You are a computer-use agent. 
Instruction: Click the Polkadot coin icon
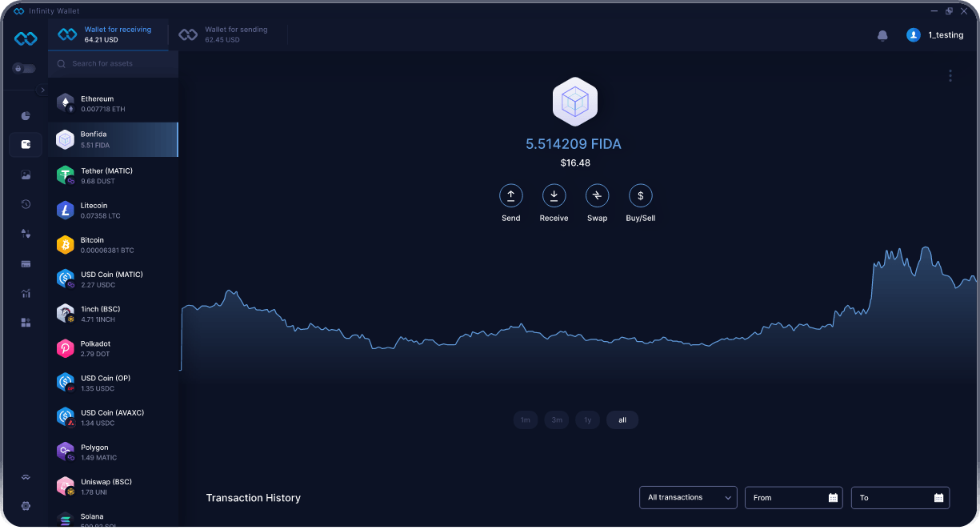click(66, 348)
